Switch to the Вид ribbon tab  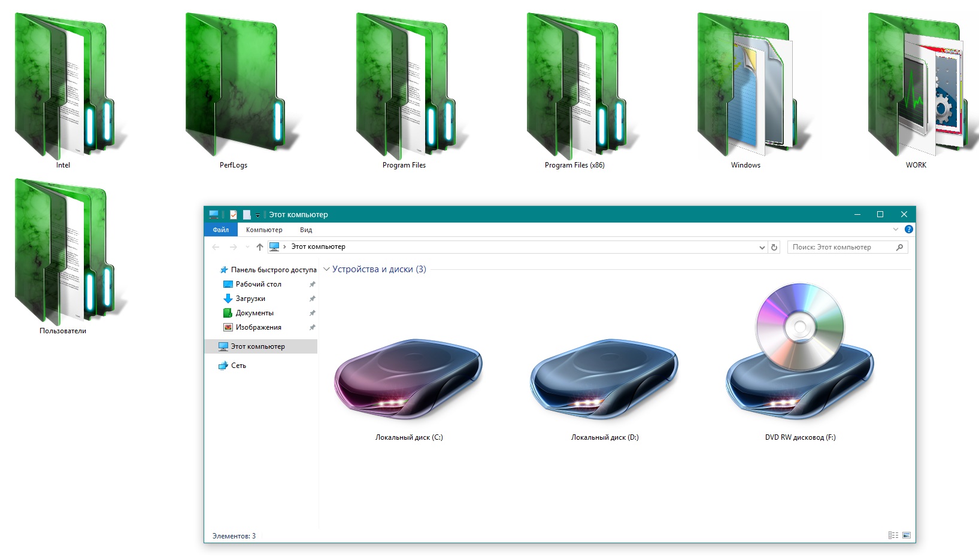pos(305,229)
